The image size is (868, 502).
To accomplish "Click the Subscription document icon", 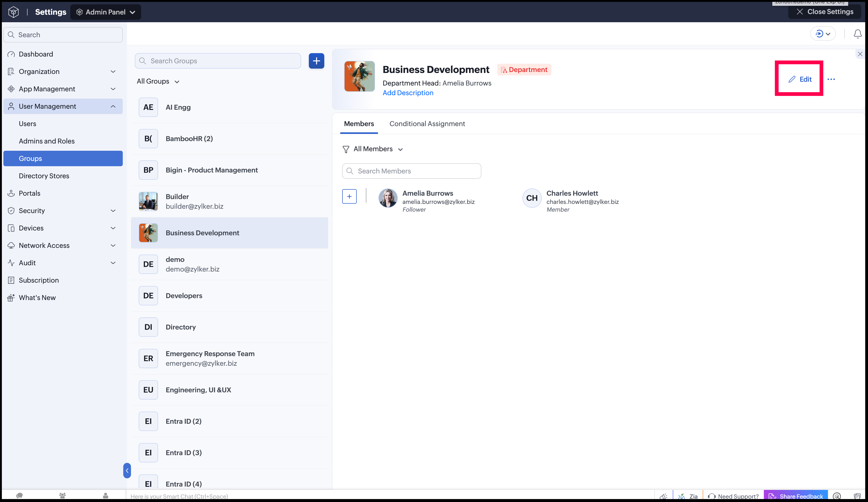I will pos(11,280).
